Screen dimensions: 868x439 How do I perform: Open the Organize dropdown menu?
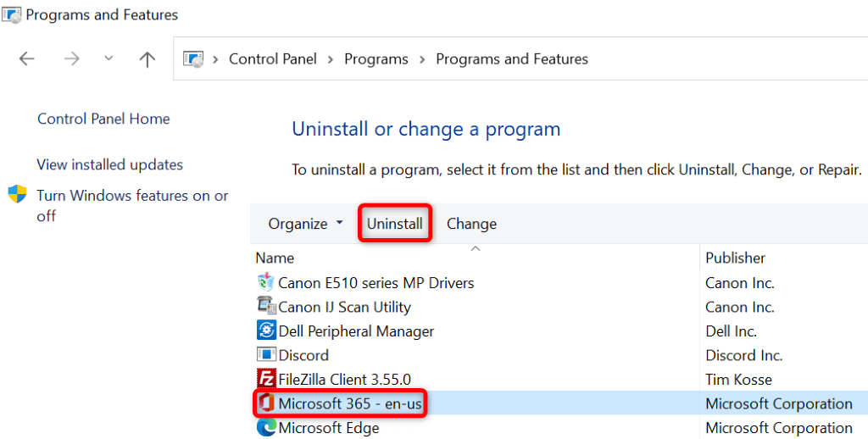click(306, 224)
